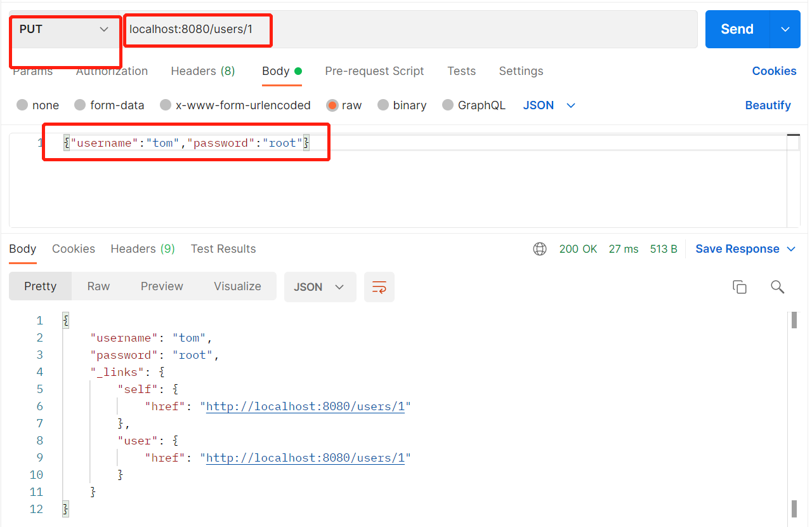
Task: Expand the Send options arrow
Action: [x=785, y=29]
